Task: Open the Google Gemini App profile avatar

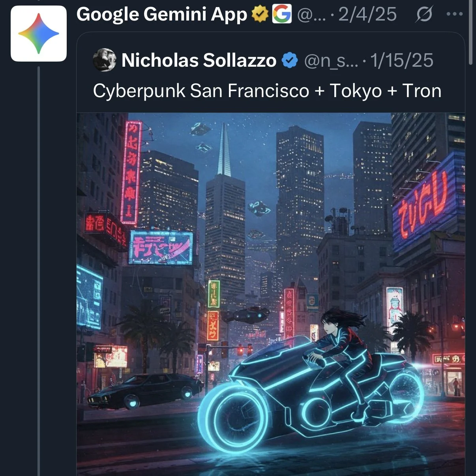Action: pyautogui.click(x=39, y=34)
